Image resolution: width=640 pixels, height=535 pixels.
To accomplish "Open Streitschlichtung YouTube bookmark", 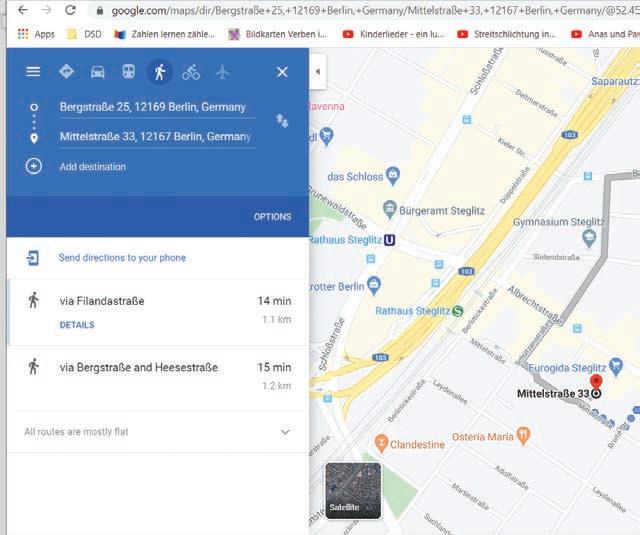I will point(506,34).
